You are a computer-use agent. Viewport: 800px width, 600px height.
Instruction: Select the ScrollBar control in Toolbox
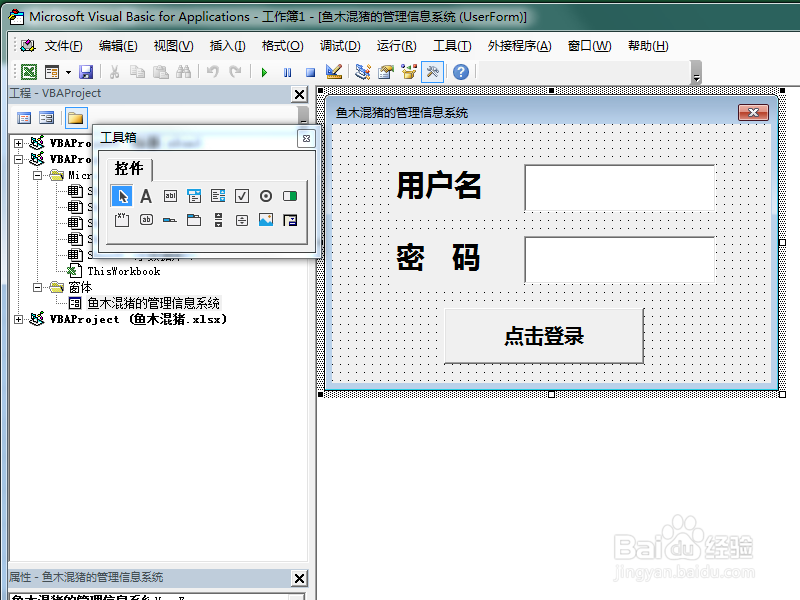click(x=218, y=220)
